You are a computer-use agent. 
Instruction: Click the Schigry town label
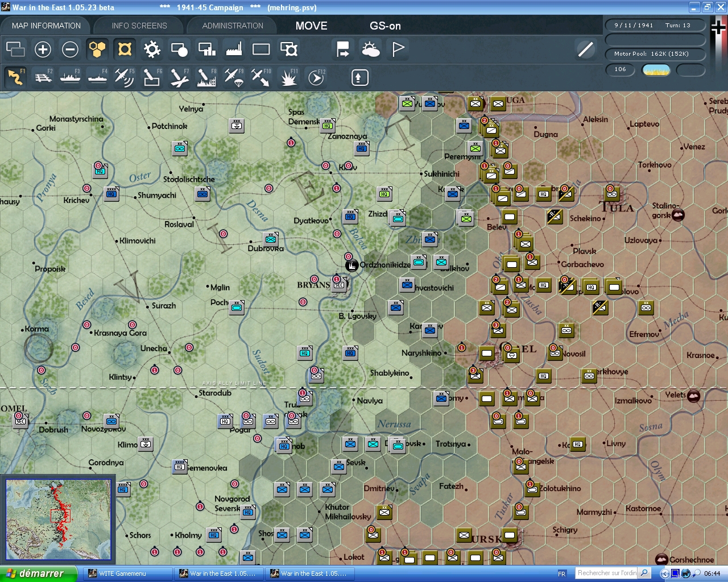[565, 530]
